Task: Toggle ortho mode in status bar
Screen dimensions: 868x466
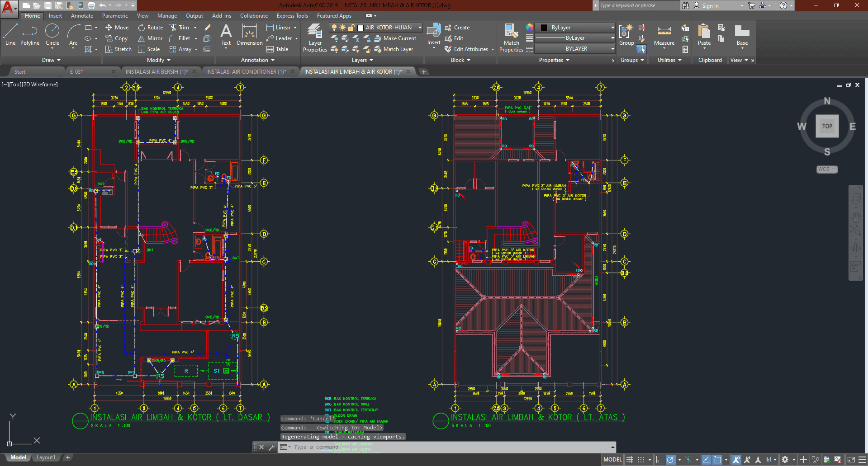Action: tap(659, 460)
